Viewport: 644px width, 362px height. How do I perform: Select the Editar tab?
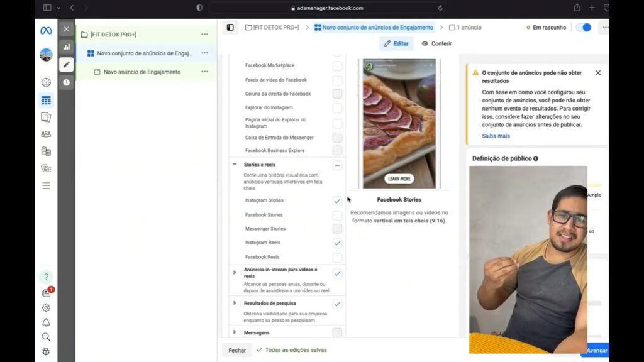tap(396, 44)
